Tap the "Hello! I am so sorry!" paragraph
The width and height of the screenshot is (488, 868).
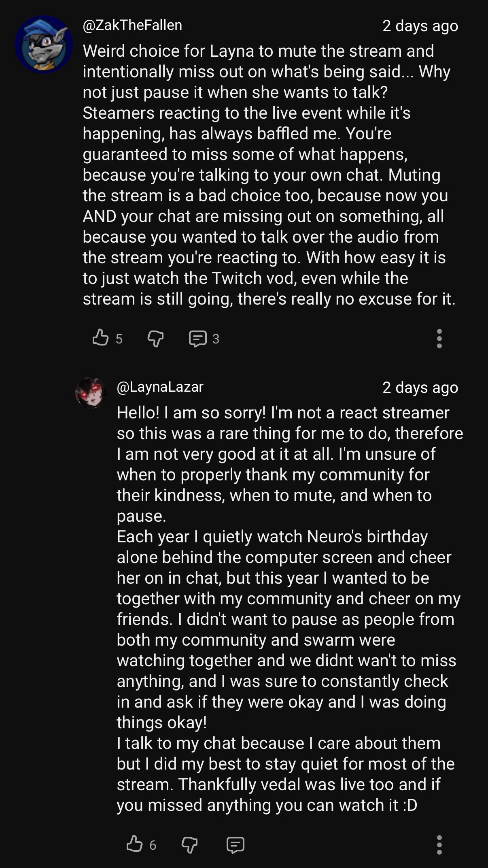[x=283, y=464]
